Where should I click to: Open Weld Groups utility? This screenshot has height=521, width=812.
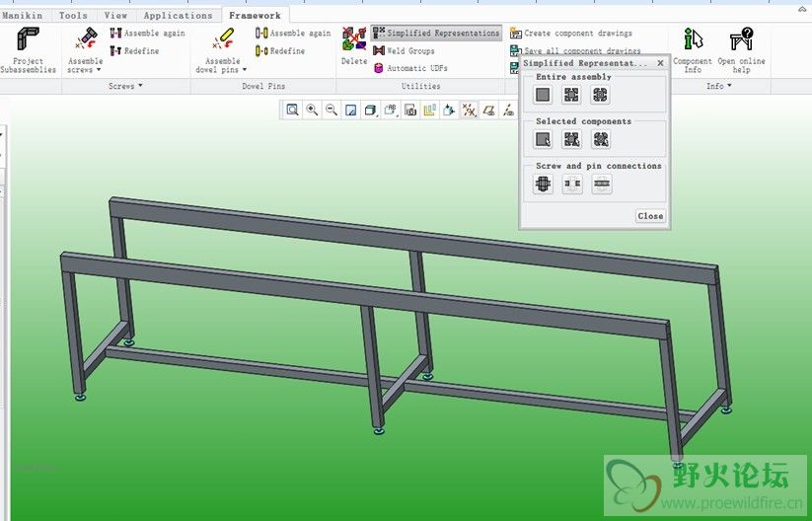(404, 50)
